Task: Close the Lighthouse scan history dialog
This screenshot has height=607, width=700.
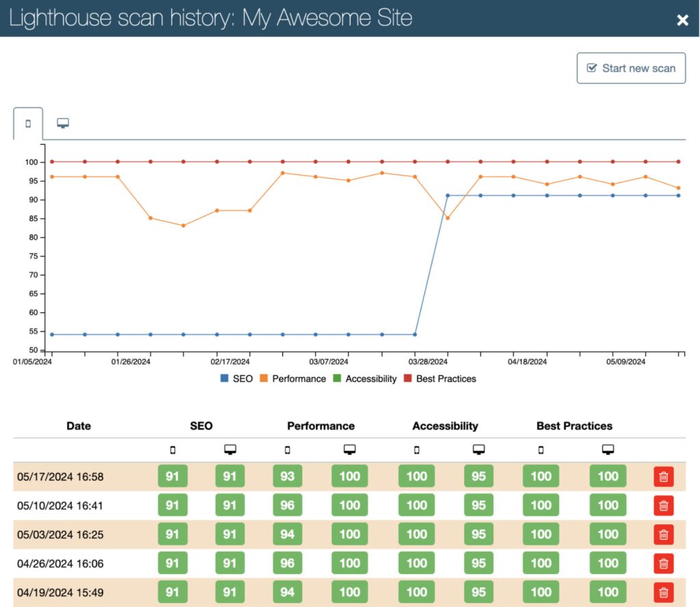Action: point(682,20)
